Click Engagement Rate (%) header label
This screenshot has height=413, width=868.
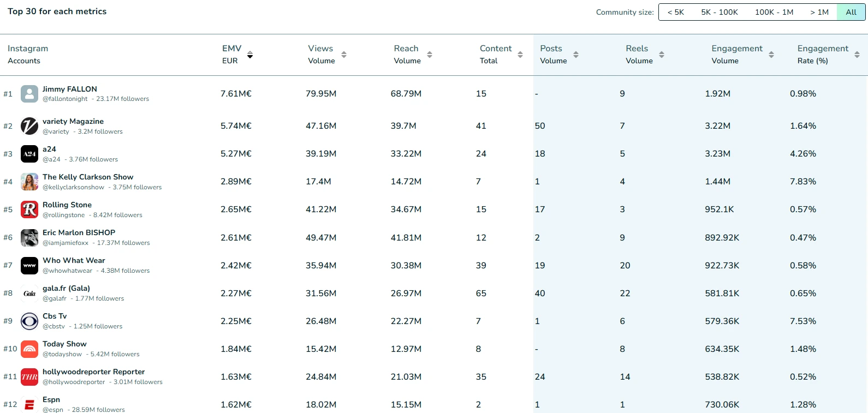pyautogui.click(x=823, y=55)
